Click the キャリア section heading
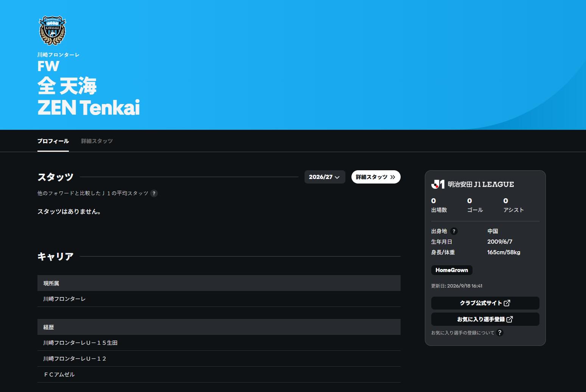This screenshot has height=392, width=586. coord(56,257)
